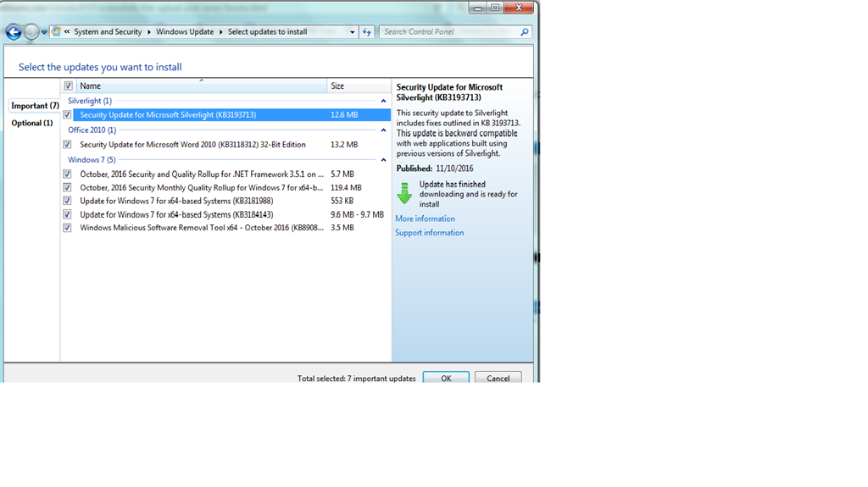Click Select updates to install breadcrumb
The width and height of the screenshot is (868, 487).
point(267,31)
